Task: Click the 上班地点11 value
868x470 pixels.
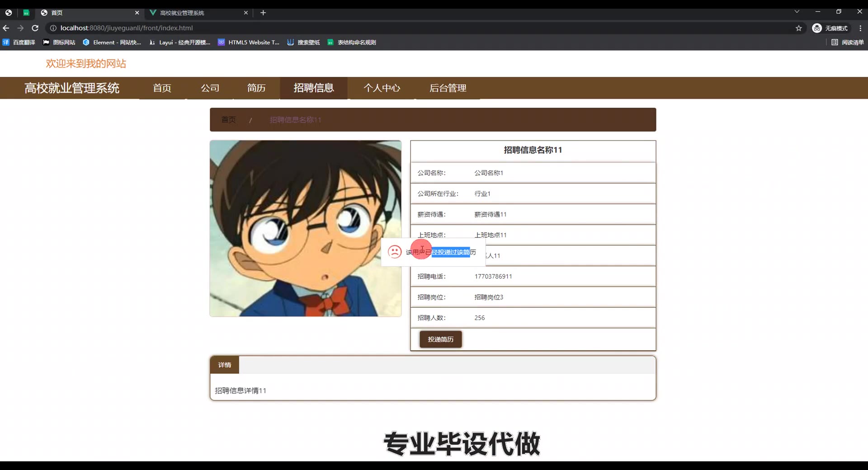Action: pyautogui.click(x=491, y=235)
